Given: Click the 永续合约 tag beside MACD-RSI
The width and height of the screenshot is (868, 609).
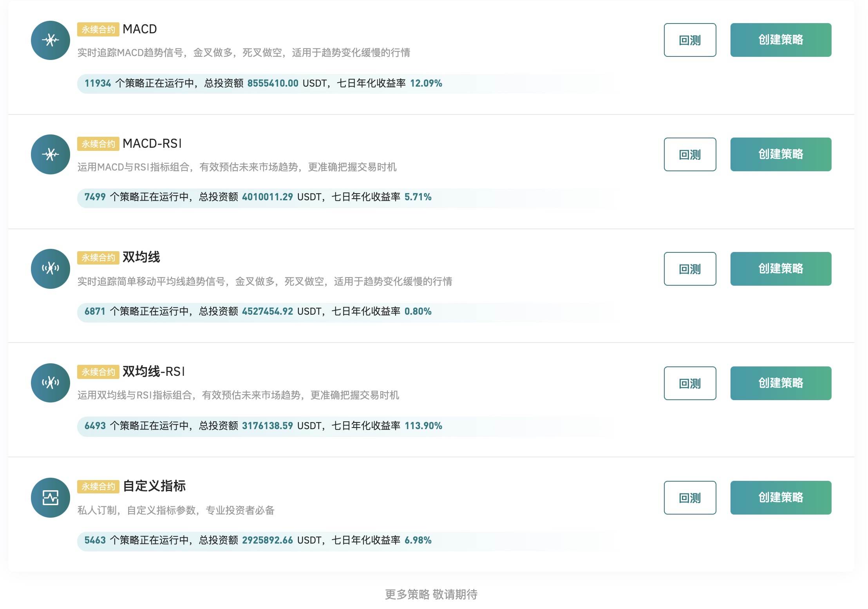Looking at the screenshot, I should tap(98, 144).
